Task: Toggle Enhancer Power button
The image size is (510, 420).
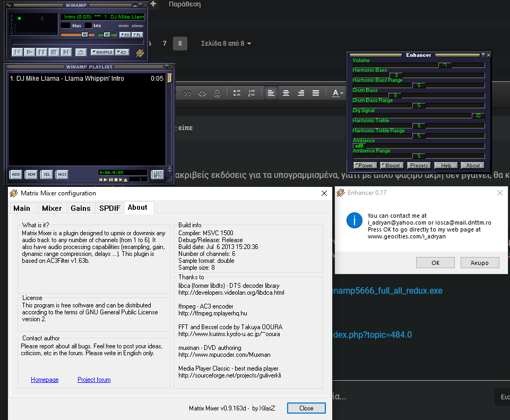Action: coord(365,166)
